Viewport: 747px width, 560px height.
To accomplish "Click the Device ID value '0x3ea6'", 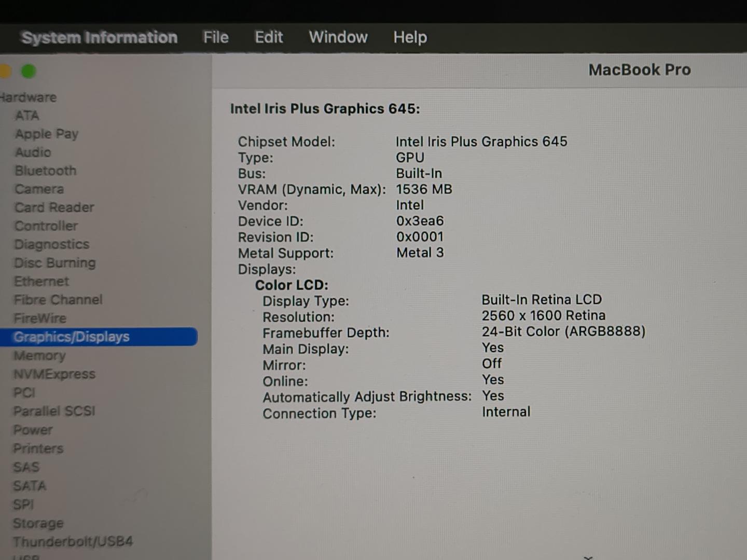I will tap(420, 221).
